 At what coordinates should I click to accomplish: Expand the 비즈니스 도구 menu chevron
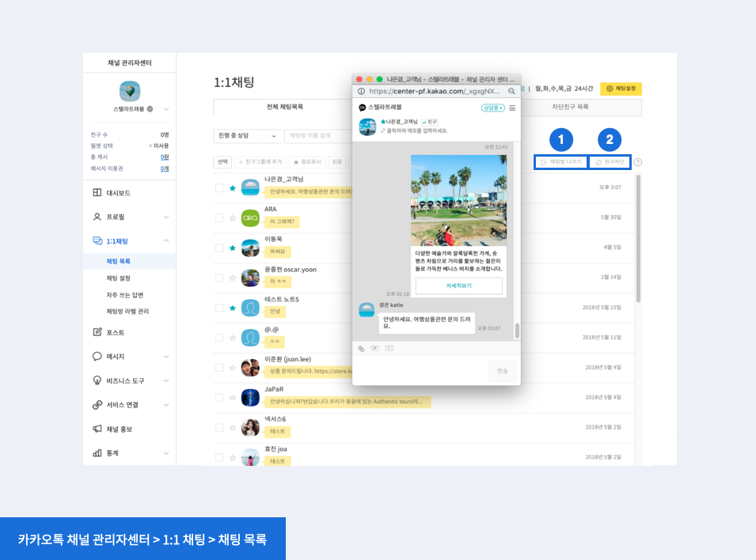166,380
